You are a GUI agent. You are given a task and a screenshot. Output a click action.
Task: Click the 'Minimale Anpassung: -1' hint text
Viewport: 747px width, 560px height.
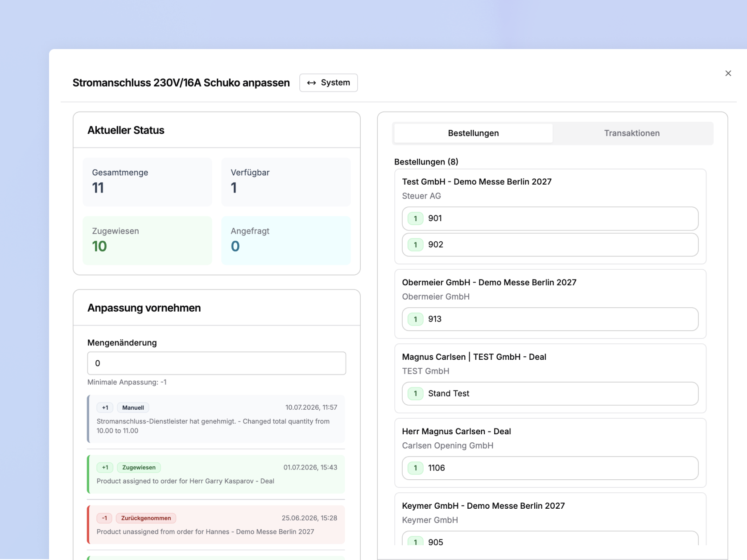(x=127, y=382)
